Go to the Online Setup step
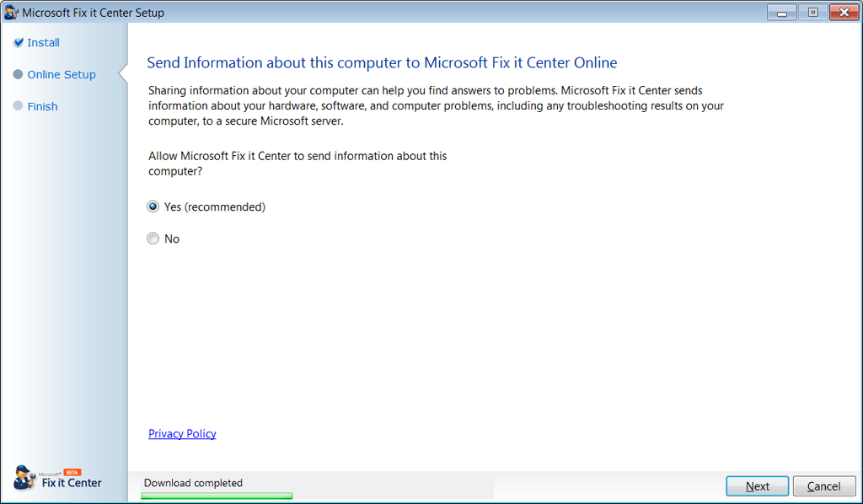This screenshot has width=863, height=504. click(62, 74)
